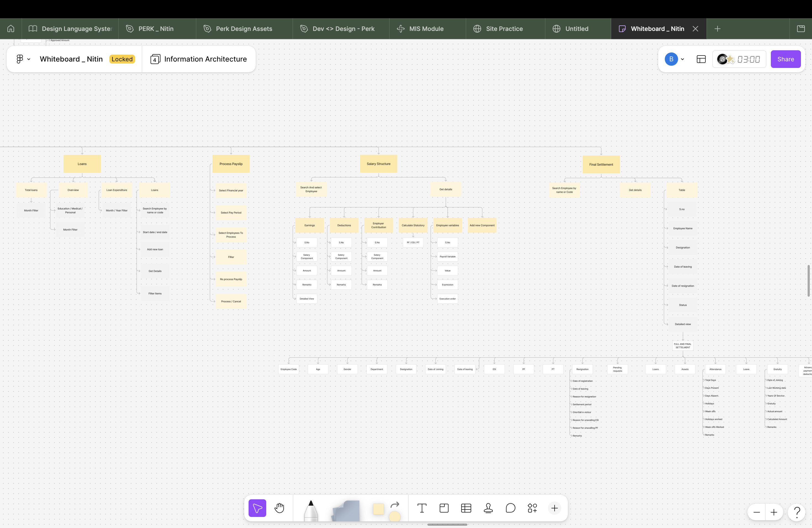The width and height of the screenshot is (812, 528).
Task: Open the Information Architecture pages list
Action: [x=199, y=59]
